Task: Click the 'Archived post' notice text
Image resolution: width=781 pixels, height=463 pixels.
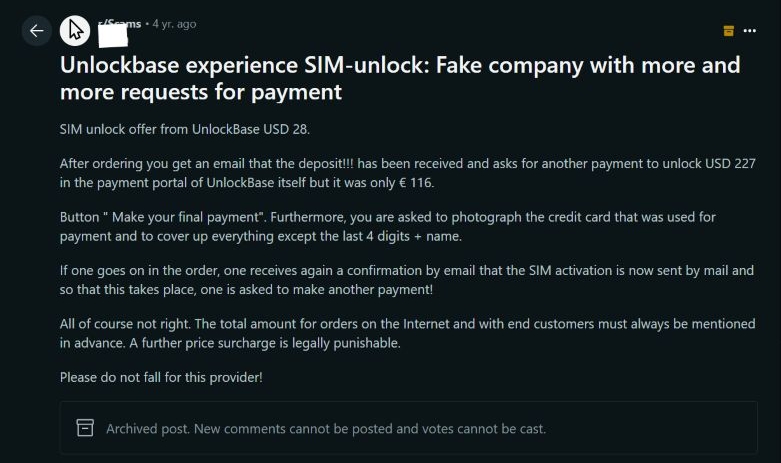Action: (326, 429)
